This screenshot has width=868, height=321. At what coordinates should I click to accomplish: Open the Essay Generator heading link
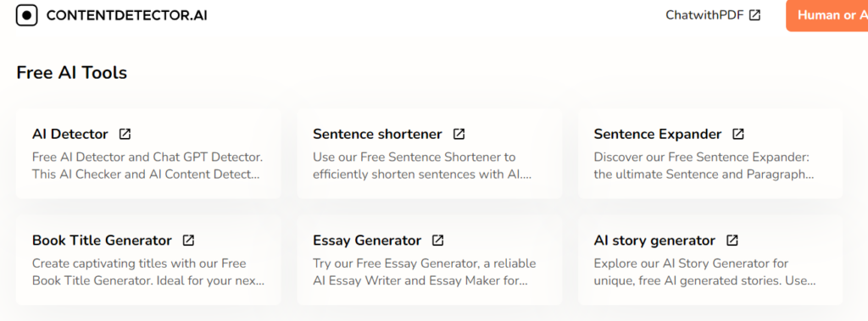pos(367,241)
